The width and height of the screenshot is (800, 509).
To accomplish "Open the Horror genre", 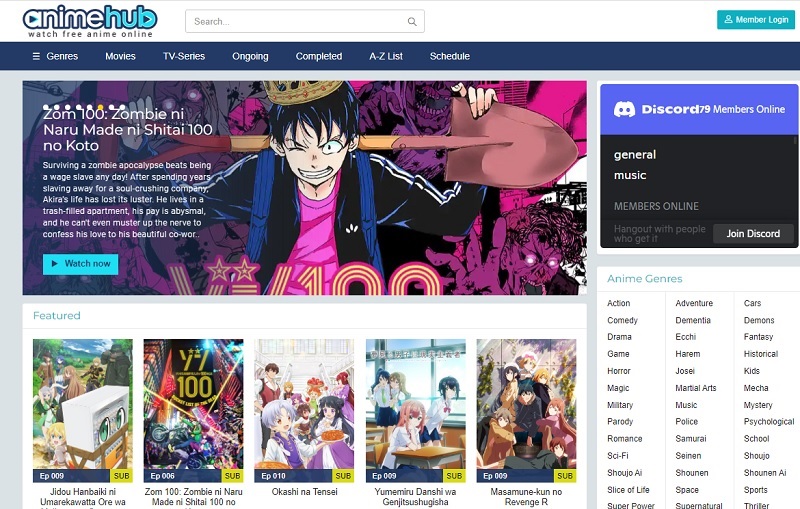I will click(619, 371).
